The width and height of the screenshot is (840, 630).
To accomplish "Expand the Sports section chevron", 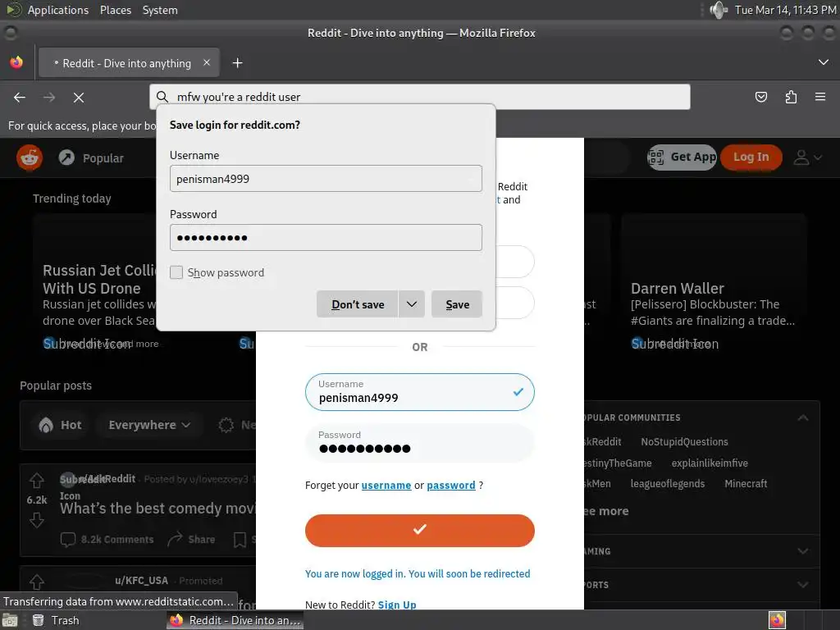I will point(802,584).
